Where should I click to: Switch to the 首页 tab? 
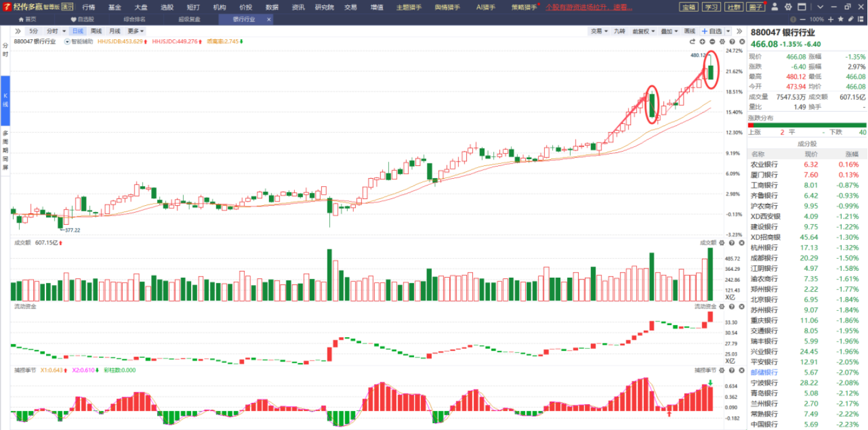pos(26,19)
